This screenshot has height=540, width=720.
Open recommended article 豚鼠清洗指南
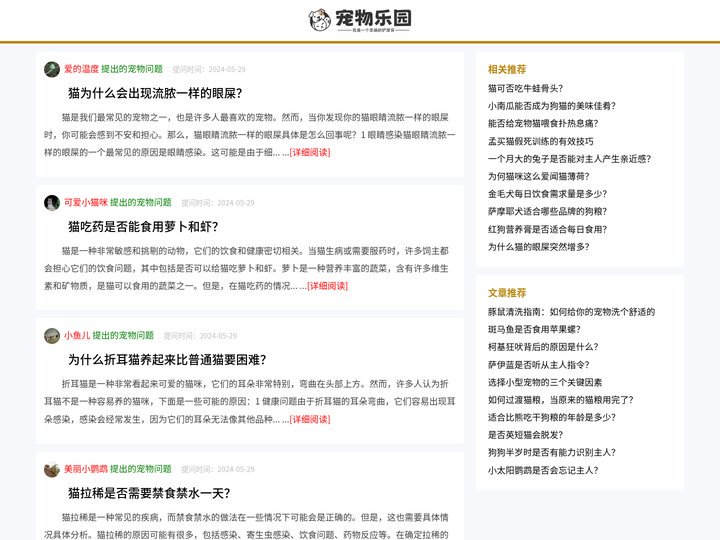coord(571,312)
